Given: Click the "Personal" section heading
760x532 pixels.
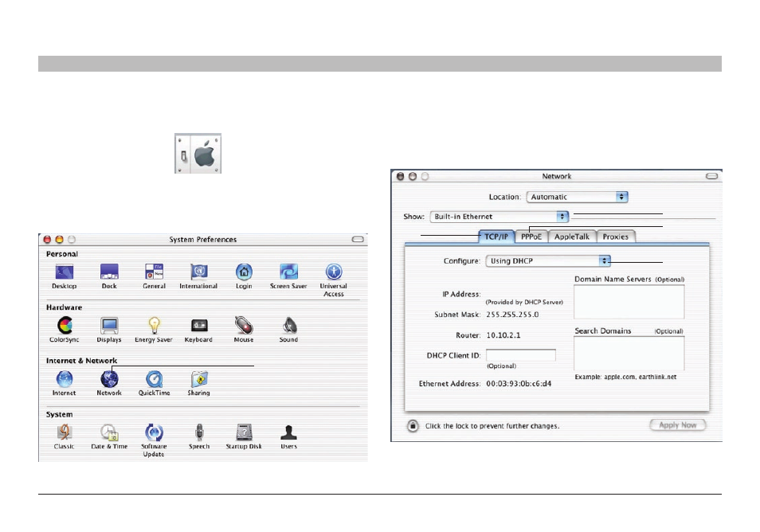Looking at the screenshot, I should click(x=62, y=254).
